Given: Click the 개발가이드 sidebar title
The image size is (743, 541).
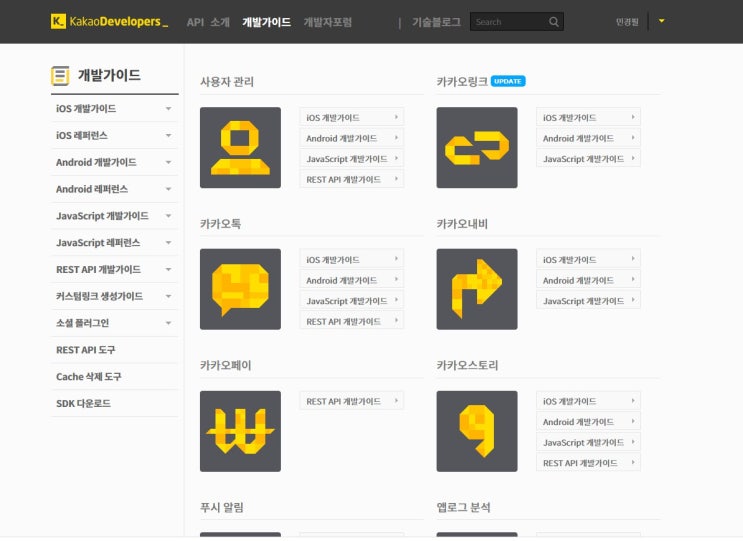Looking at the screenshot, I should click(x=109, y=75).
